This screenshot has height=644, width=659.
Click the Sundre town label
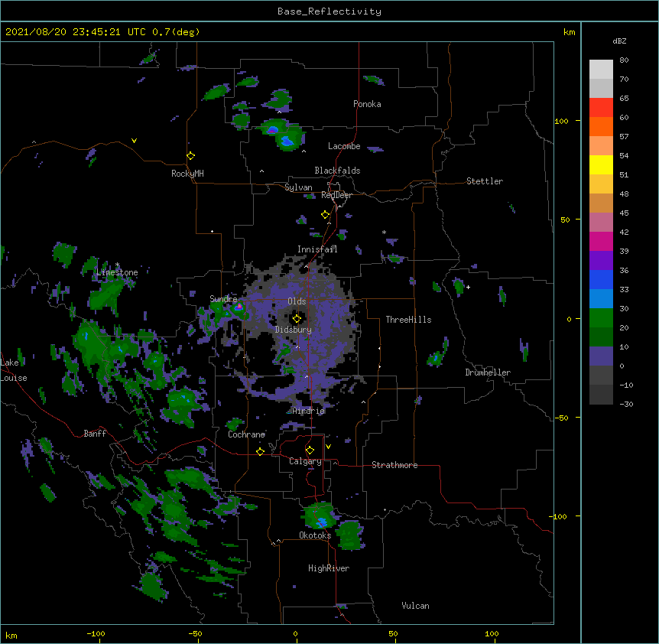(x=223, y=299)
